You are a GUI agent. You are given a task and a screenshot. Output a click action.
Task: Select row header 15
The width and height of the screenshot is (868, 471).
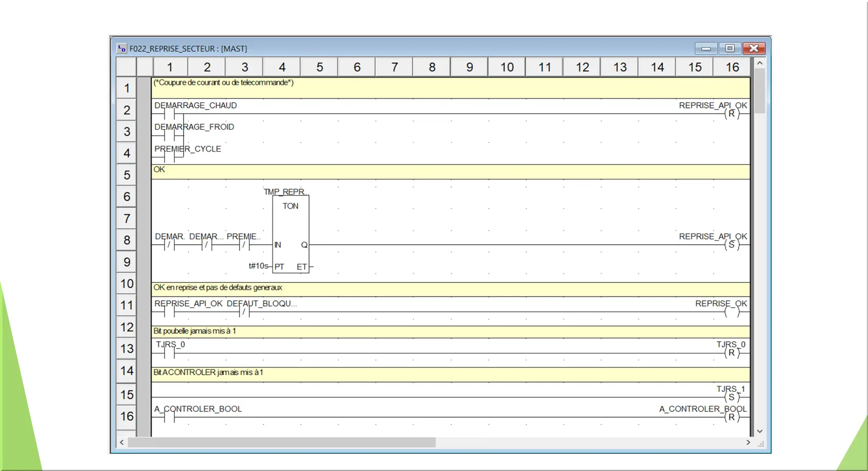(x=126, y=394)
